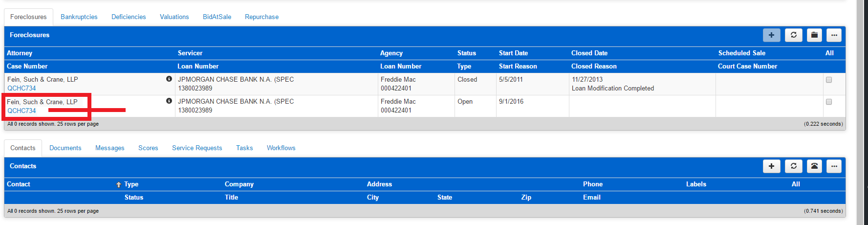Click the phone icon in the Contacts header

tap(814, 166)
